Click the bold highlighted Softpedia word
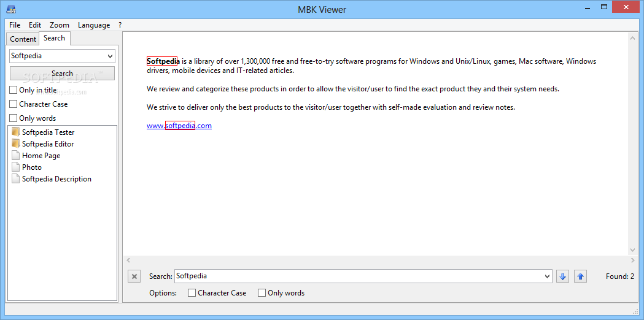Viewport: 644px width, 320px height. click(163, 61)
